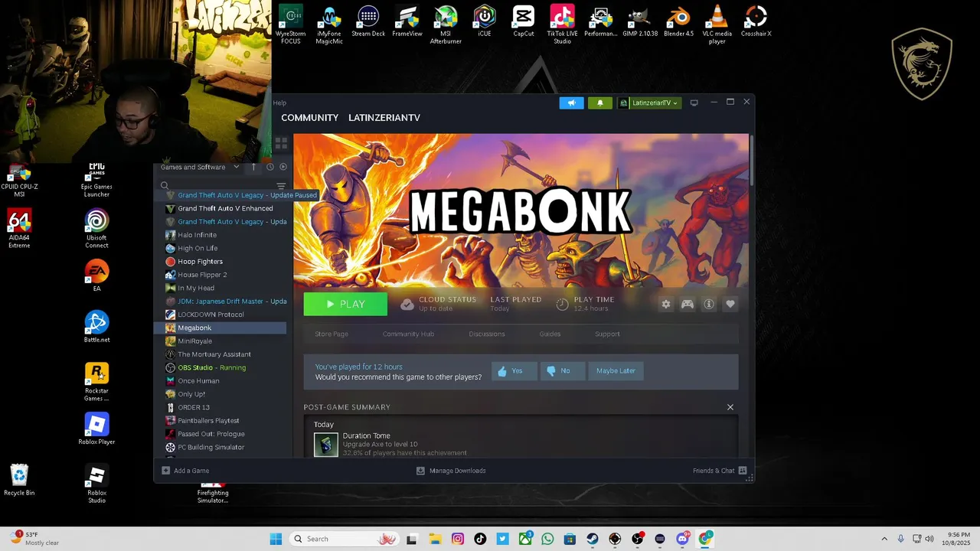Select OBS Studio - Running entry
Viewport: 980px width, 551px height.
coord(220,367)
